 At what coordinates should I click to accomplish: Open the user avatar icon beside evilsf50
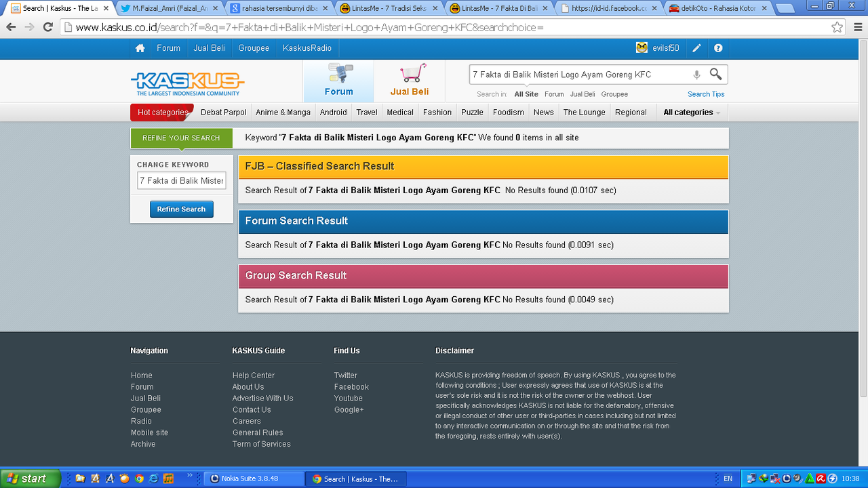[642, 47]
